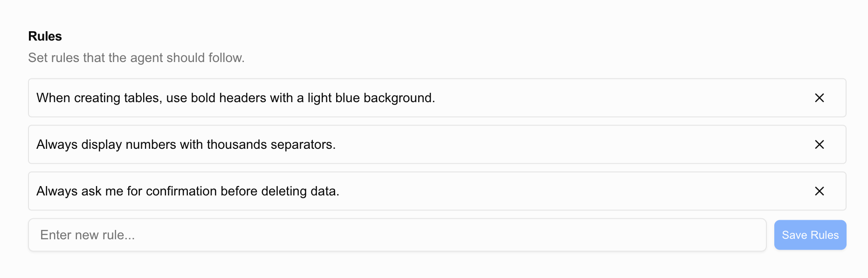Remove the bold table headers rule

pyautogui.click(x=819, y=97)
